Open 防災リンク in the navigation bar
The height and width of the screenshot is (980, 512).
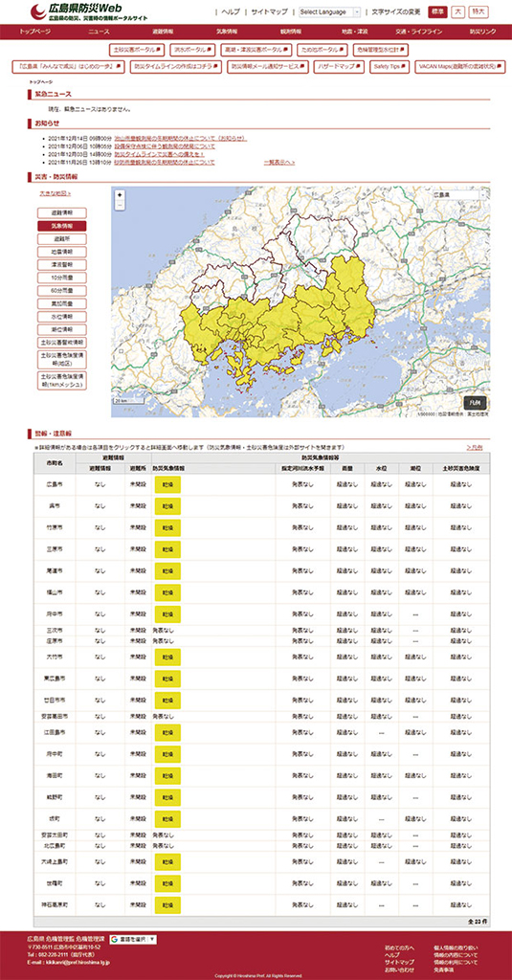[x=482, y=32]
